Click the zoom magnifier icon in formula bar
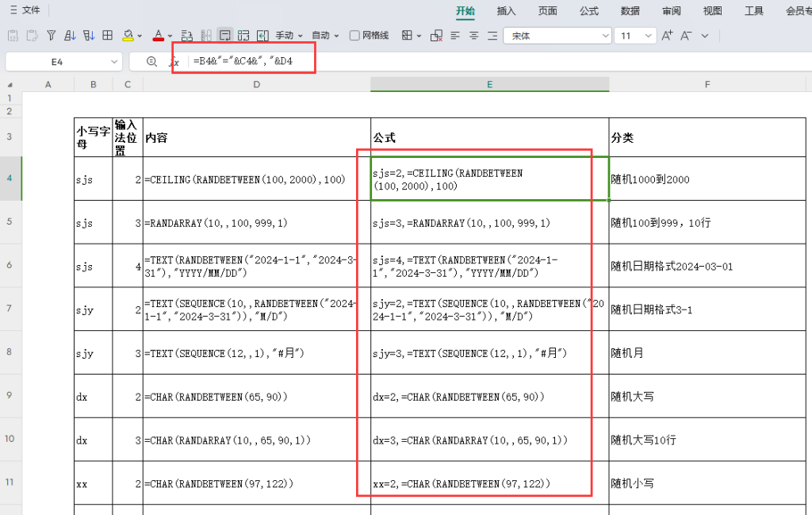 [x=151, y=62]
